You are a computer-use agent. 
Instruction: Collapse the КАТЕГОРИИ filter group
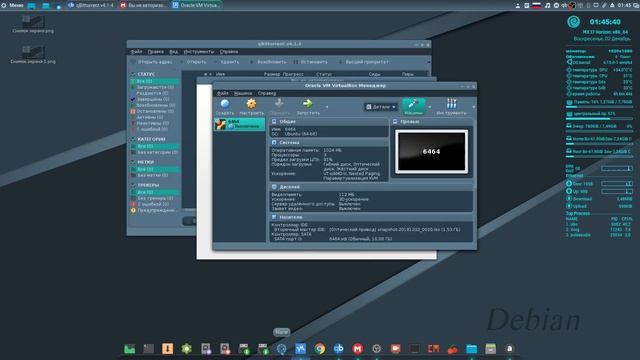(133, 139)
